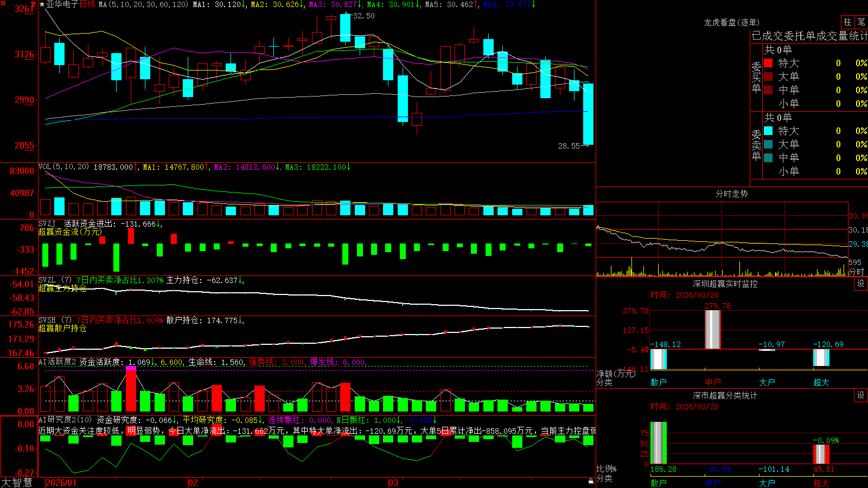Click the cyan 特大 sell-order swatch

pyautogui.click(x=768, y=131)
